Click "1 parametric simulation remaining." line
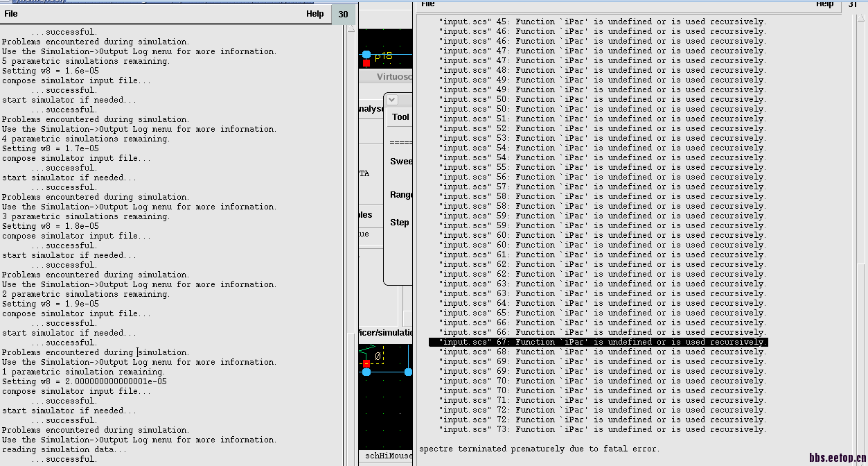 click(83, 372)
